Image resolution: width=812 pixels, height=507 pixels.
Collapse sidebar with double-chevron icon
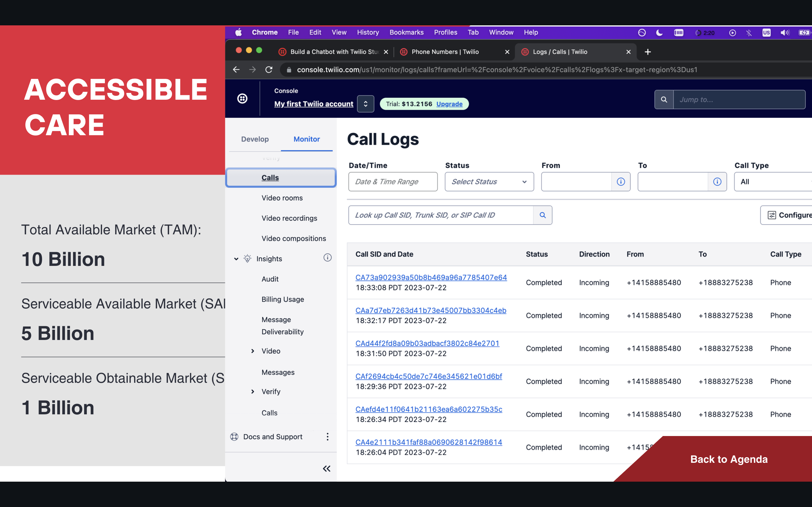pos(326,468)
